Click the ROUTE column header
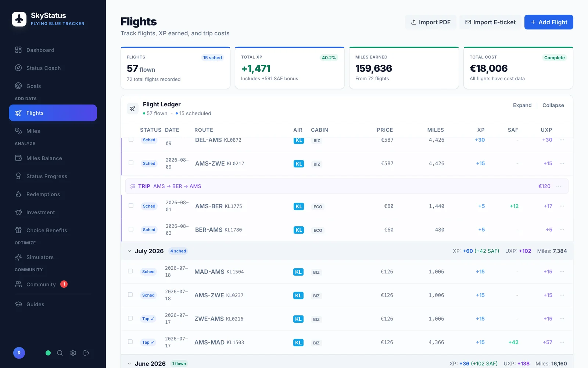 [204, 130]
